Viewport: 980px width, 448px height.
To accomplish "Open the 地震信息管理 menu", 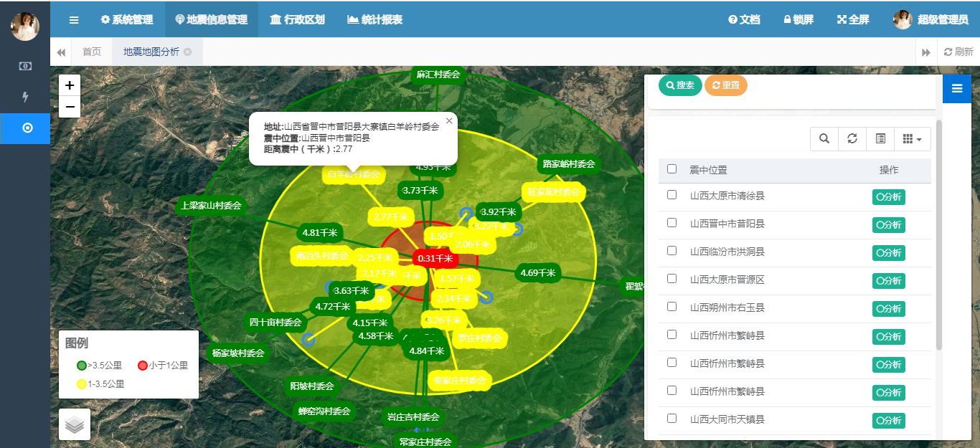I will pos(212,19).
